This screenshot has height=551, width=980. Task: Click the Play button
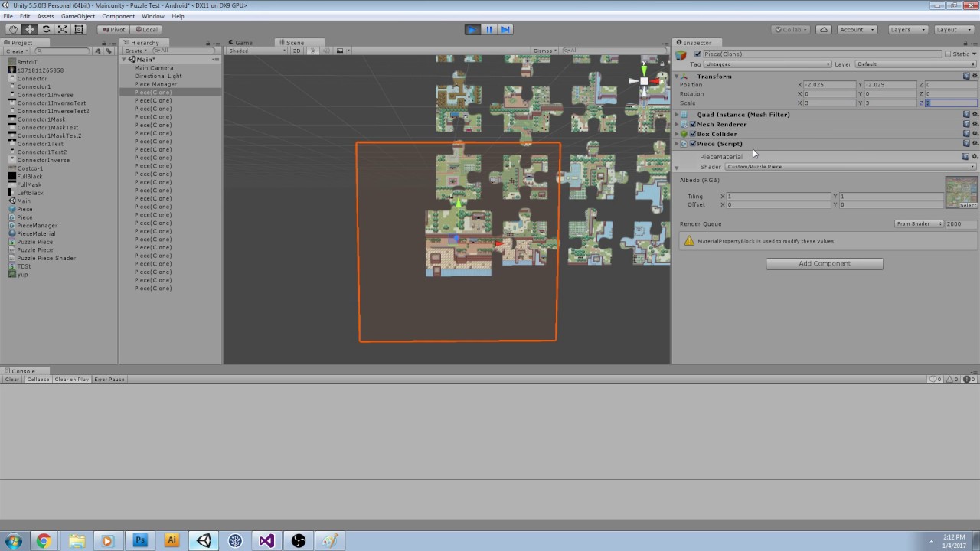(472, 29)
